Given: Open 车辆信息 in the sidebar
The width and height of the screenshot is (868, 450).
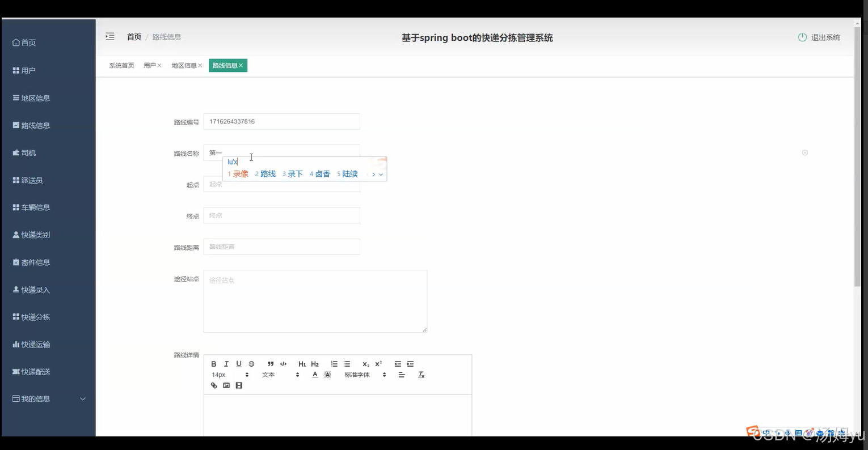Looking at the screenshot, I should pyautogui.click(x=48, y=207).
